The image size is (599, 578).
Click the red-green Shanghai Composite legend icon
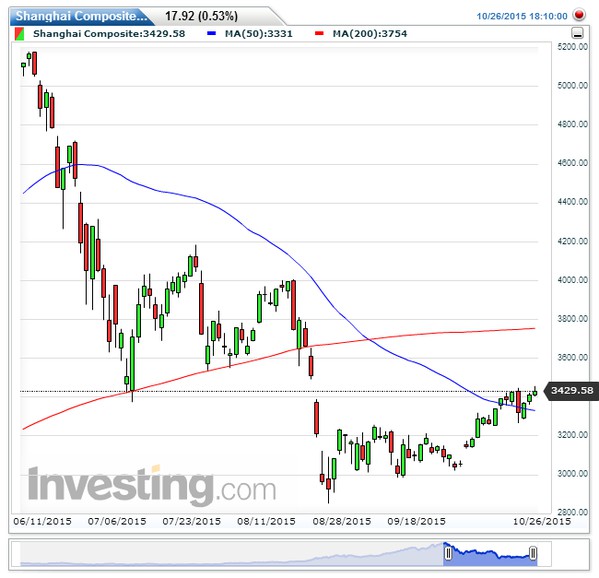coord(19,34)
